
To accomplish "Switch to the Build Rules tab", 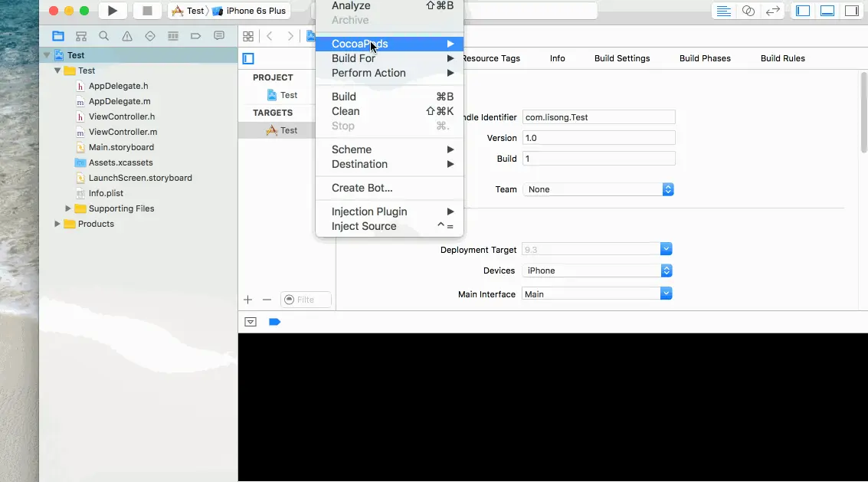I will pos(783,58).
